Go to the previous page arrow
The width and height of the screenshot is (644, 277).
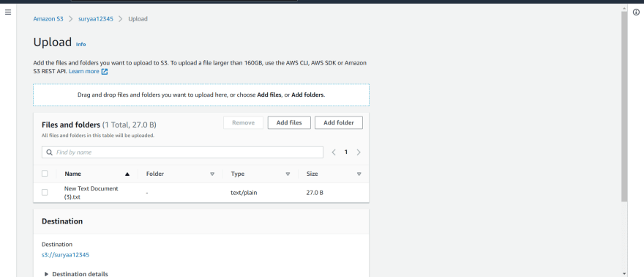[x=334, y=152]
